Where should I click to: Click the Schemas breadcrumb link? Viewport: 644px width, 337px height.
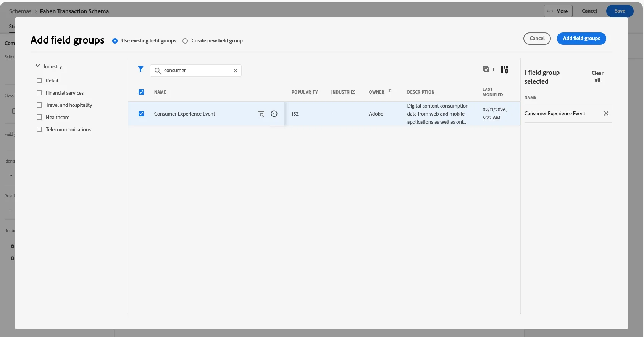20,11
